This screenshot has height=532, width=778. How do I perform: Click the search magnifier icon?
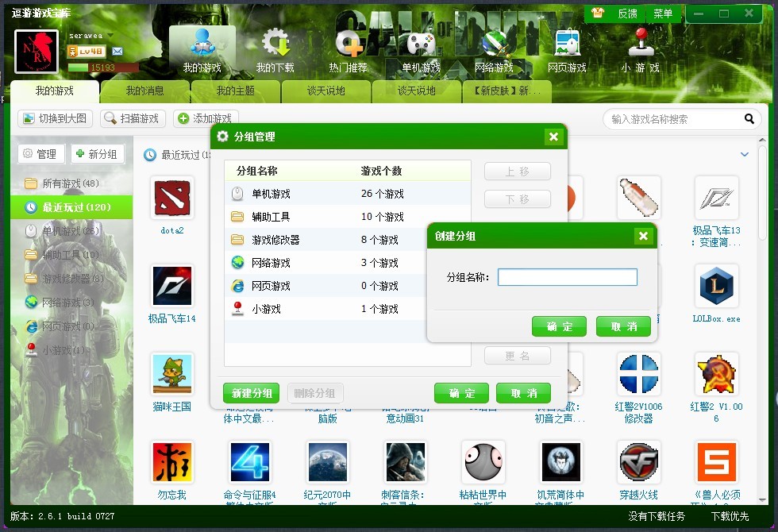pyautogui.click(x=749, y=119)
